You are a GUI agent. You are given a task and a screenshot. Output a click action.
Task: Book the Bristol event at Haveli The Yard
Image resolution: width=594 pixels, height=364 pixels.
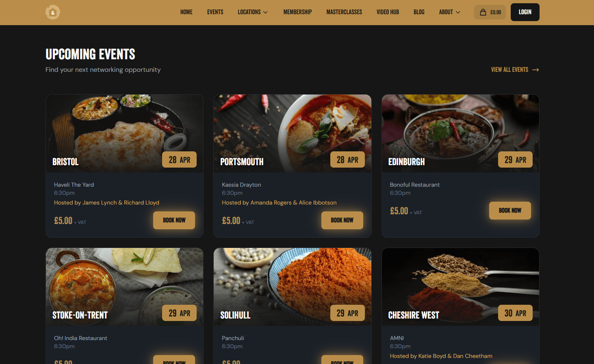click(174, 220)
